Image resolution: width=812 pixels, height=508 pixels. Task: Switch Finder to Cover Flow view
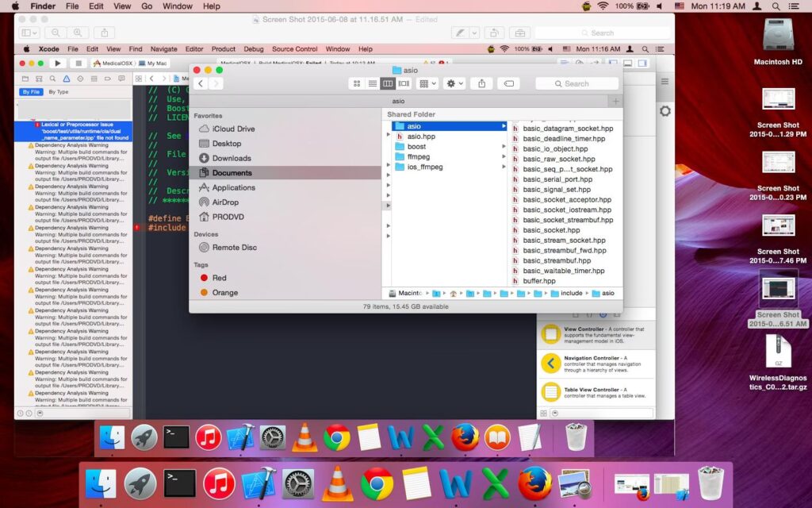[404, 83]
